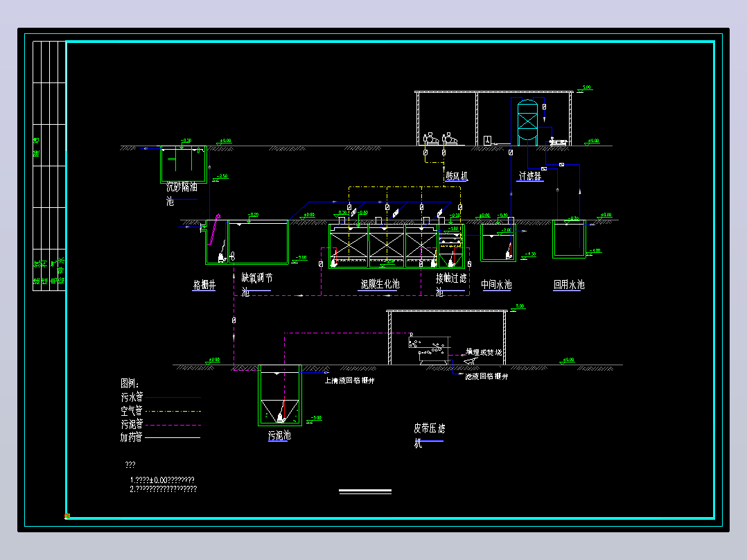Viewport: 747px width, 560px height.
Task: Select the 污泥池 label text
Action: point(279,436)
